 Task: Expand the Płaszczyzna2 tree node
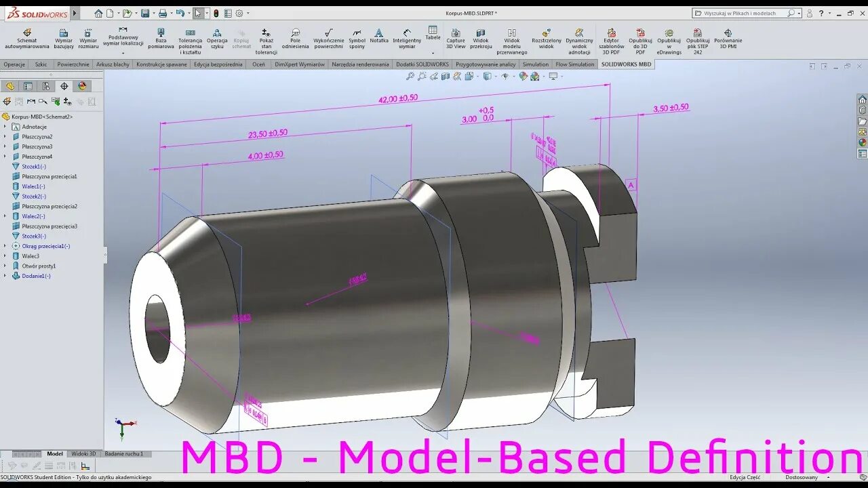[x=5, y=136]
